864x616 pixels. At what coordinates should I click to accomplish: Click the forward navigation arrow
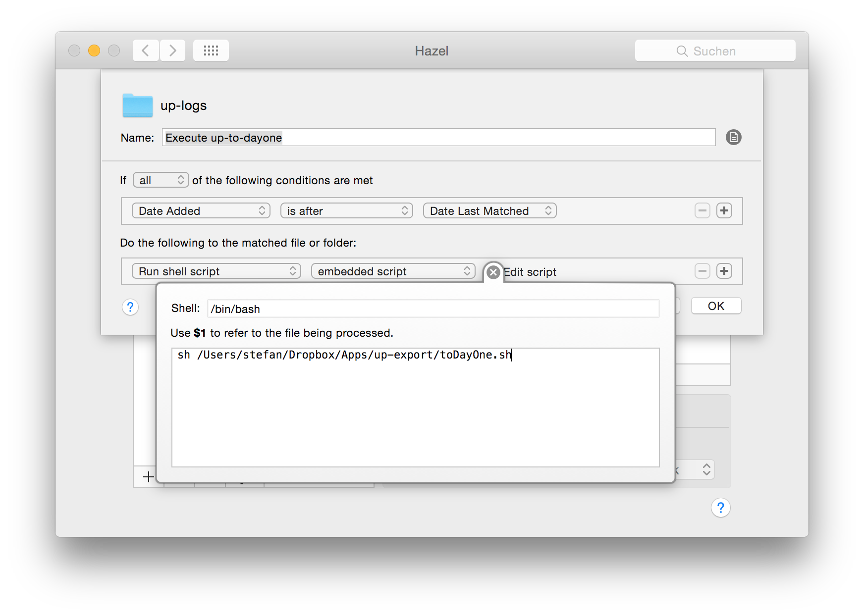click(172, 50)
